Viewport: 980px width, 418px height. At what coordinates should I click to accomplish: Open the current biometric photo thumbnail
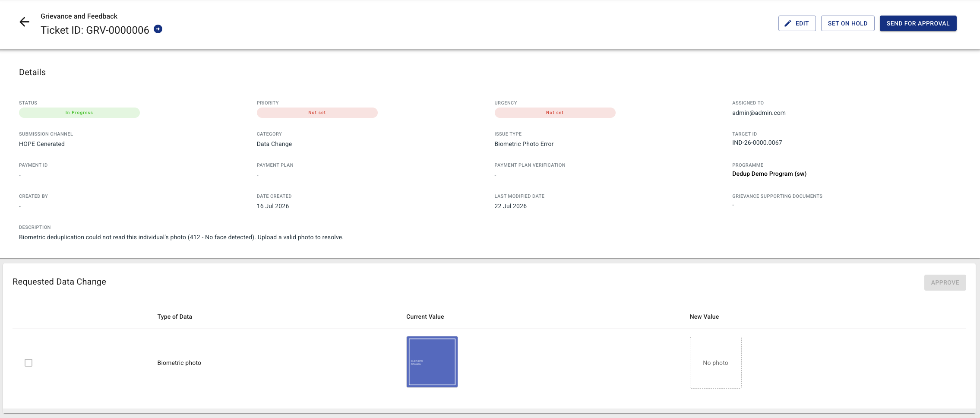(432, 362)
